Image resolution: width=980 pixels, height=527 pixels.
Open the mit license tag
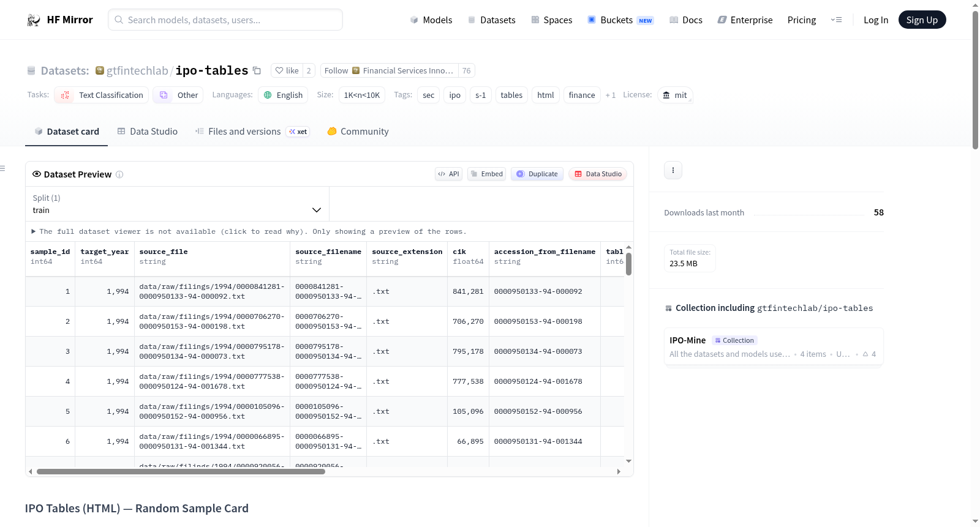(x=675, y=95)
